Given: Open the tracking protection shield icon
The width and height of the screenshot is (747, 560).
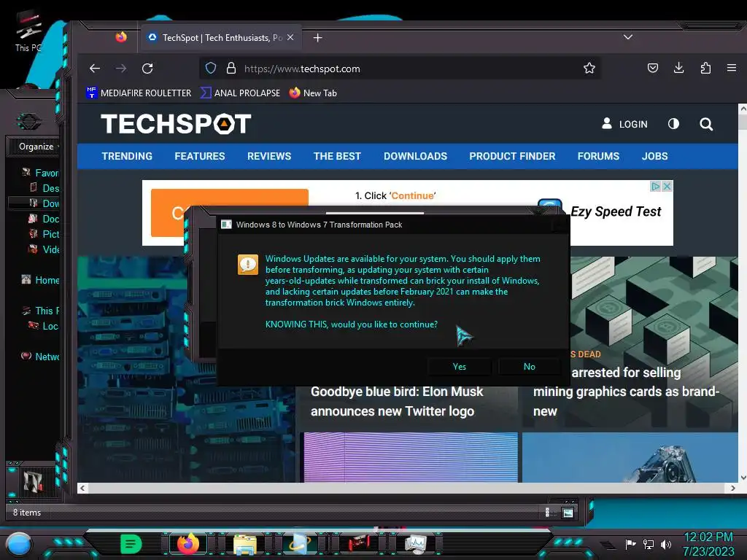Looking at the screenshot, I should click(x=211, y=68).
